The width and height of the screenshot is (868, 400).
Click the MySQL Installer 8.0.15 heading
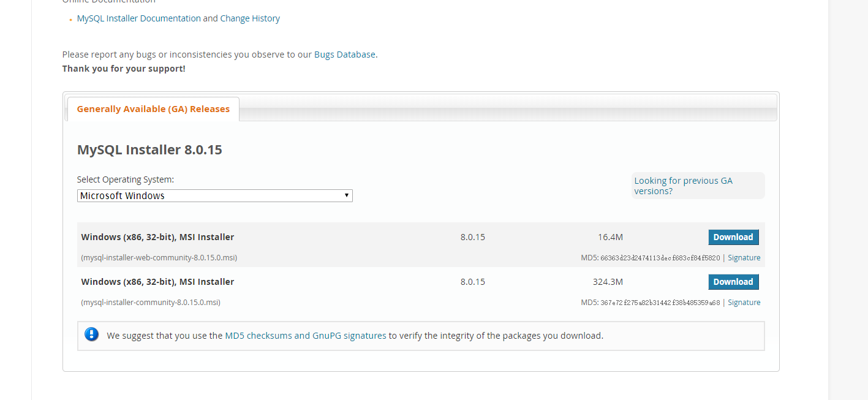click(149, 149)
